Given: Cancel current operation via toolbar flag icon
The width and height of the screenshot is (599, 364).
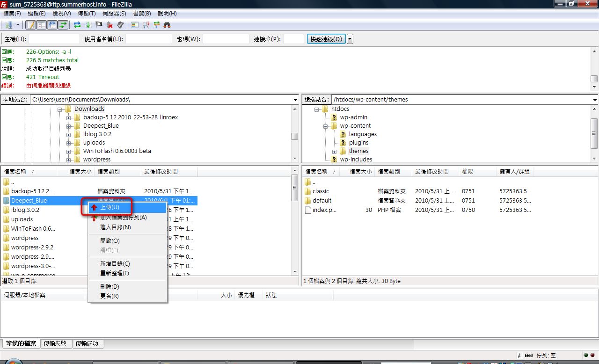Looking at the screenshot, I should [x=99, y=25].
